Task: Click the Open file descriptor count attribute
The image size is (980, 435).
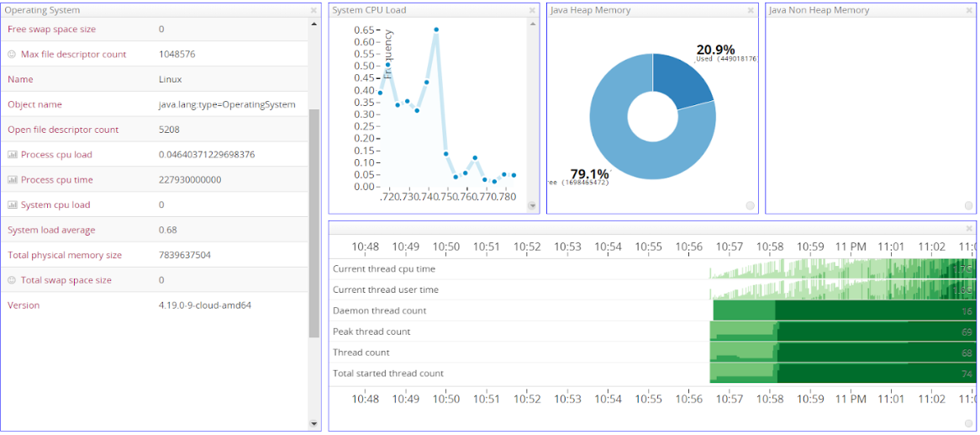Action: click(x=62, y=130)
